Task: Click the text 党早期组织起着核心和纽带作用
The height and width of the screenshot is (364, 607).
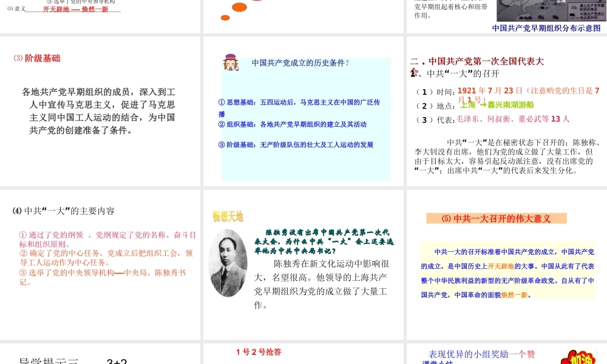Action: (x=450, y=11)
